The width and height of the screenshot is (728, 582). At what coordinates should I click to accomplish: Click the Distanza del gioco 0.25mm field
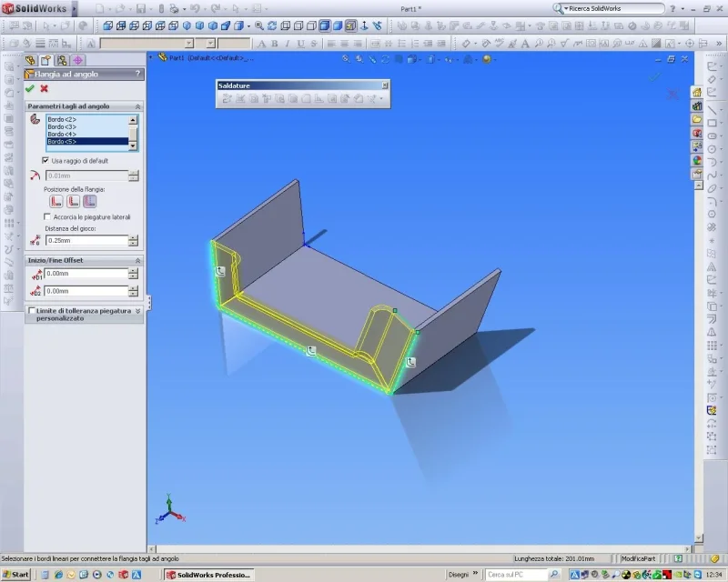click(x=86, y=240)
